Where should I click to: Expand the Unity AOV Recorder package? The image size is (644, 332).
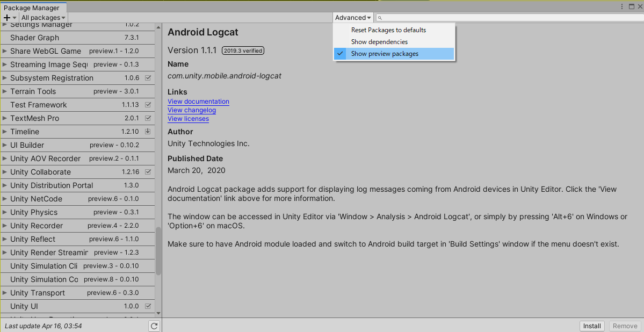click(x=5, y=158)
